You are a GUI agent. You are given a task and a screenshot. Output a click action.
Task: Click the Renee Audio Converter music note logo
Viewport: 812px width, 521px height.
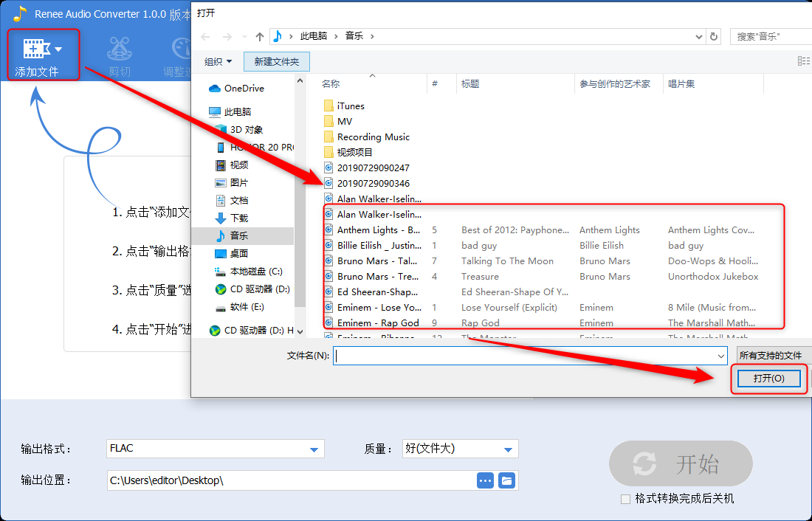pyautogui.click(x=20, y=13)
